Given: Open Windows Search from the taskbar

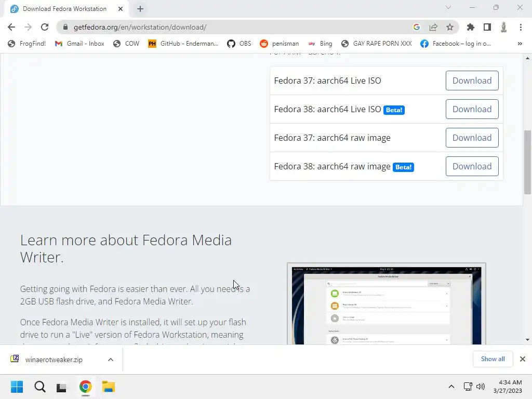Looking at the screenshot, I should pyautogui.click(x=39, y=387).
